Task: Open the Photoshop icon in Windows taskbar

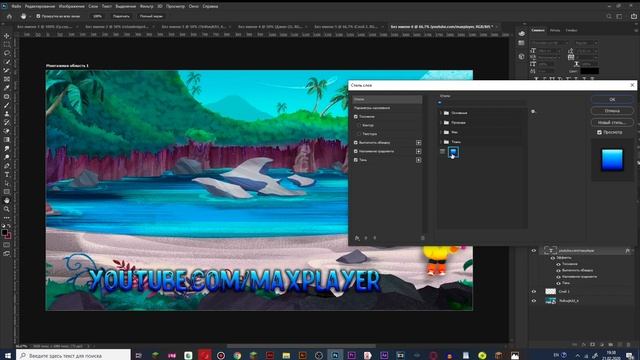Action: (x=335, y=356)
